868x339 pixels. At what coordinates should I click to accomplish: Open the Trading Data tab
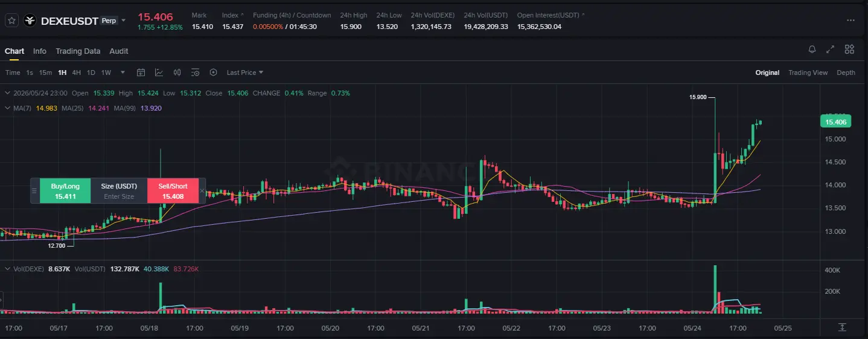pos(78,51)
